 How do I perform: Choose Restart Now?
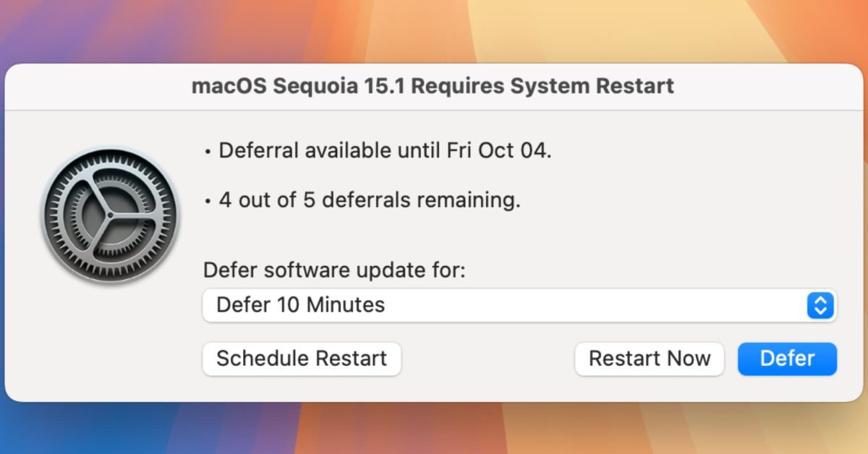click(x=650, y=359)
